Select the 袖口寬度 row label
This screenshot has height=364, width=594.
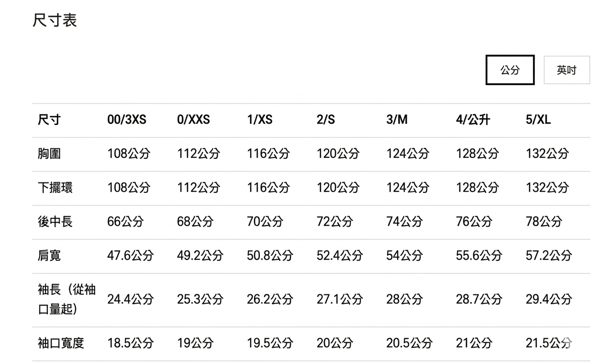pos(61,343)
